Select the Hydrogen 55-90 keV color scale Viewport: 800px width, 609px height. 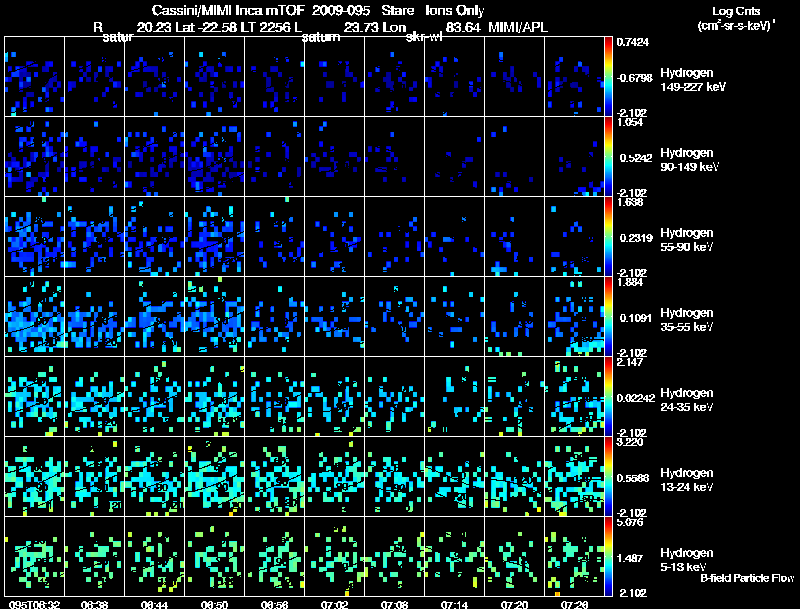coord(609,236)
